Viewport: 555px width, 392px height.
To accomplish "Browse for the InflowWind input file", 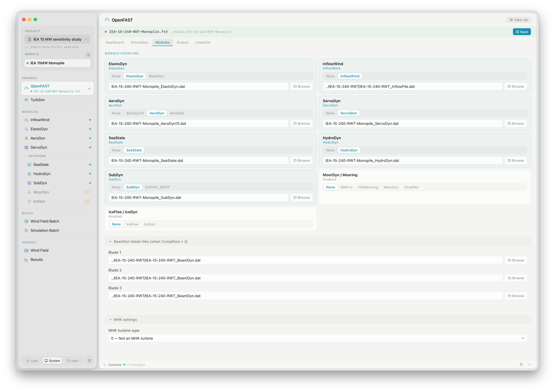I will (x=516, y=87).
